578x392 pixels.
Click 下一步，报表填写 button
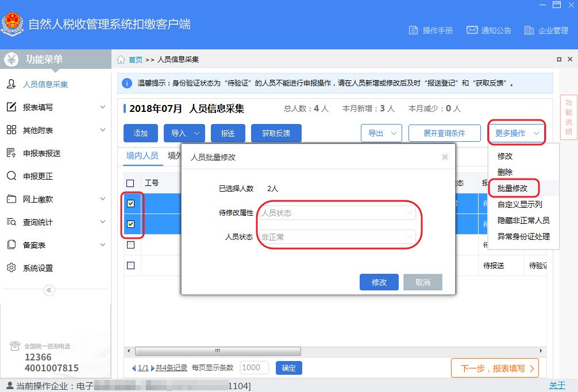495,368
